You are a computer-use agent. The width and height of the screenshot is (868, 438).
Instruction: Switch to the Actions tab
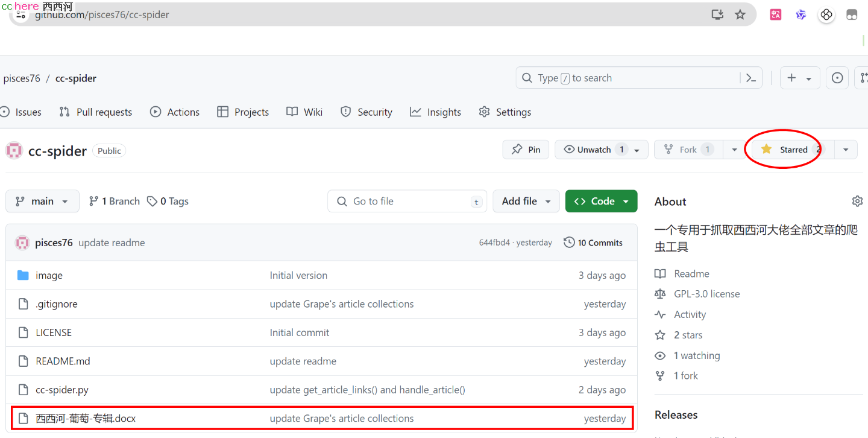(175, 112)
